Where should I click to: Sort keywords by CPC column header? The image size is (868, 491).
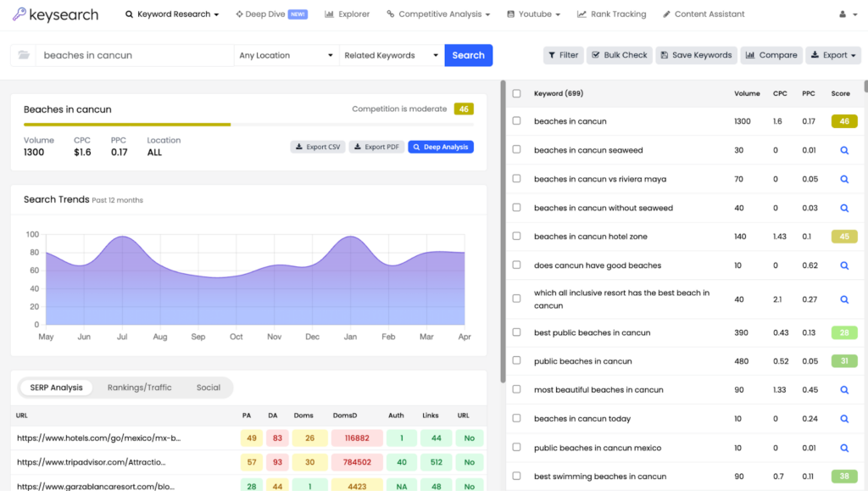click(780, 93)
